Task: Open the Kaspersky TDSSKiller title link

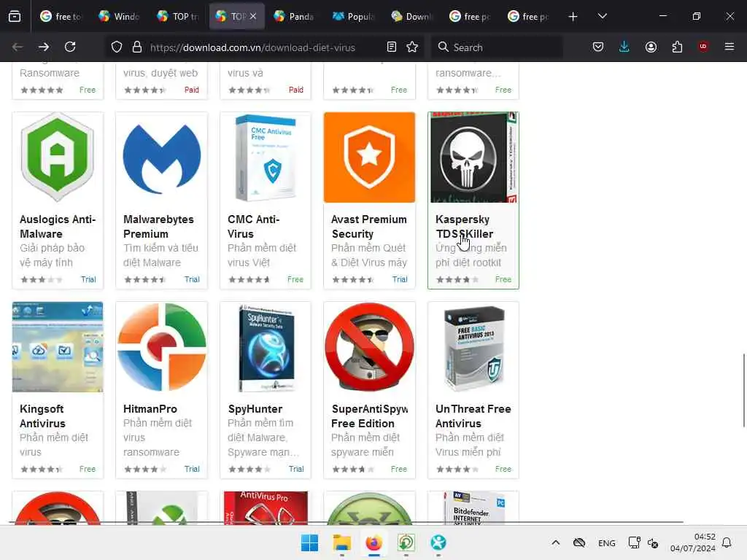Action: [x=465, y=227]
